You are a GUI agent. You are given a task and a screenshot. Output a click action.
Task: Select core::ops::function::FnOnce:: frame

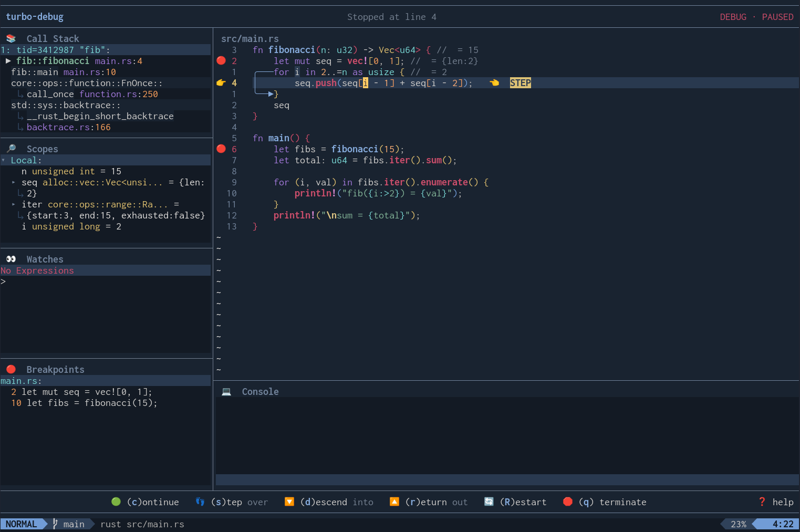pos(87,83)
